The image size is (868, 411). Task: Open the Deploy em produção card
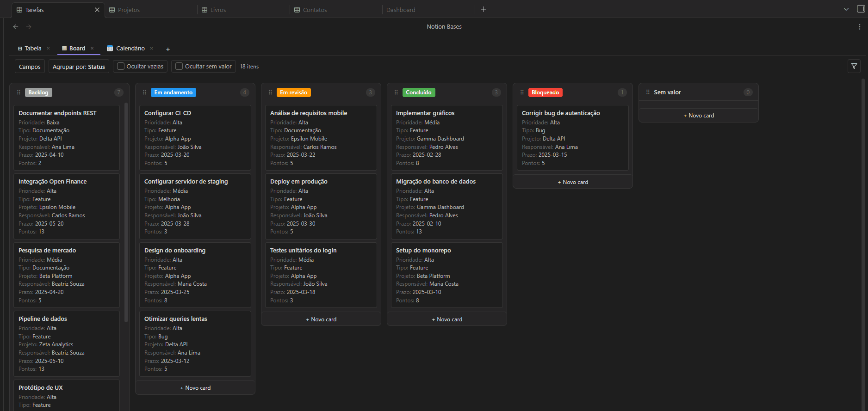pyautogui.click(x=321, y=206)
